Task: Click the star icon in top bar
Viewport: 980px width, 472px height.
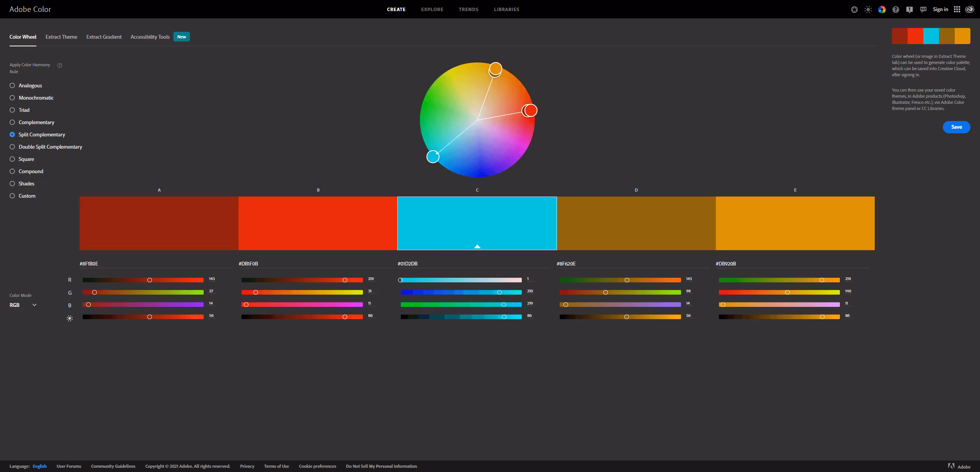Action: tap(854, 10)
